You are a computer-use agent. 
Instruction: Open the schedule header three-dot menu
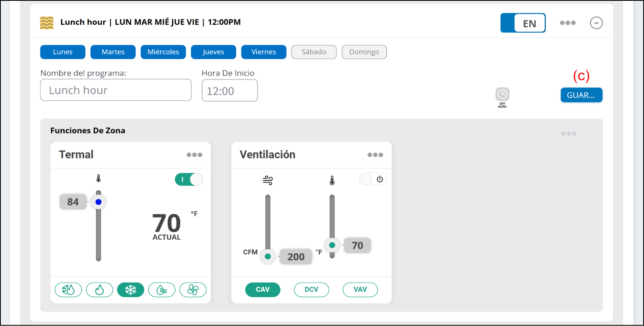[568, 23]
